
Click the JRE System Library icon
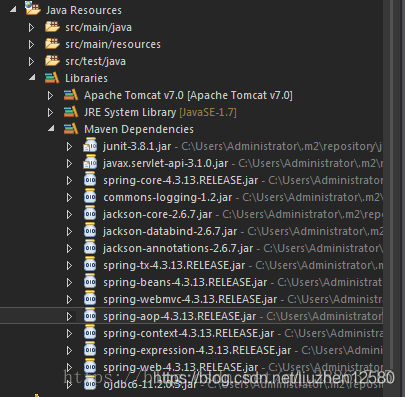point(71,112)
